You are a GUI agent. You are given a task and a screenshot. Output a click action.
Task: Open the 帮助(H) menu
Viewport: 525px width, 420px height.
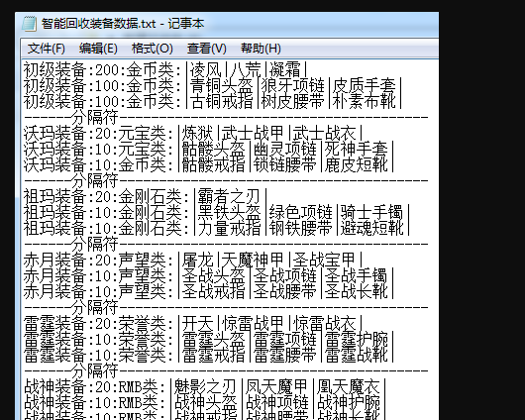pyautogui.click(x=261, y=49)
